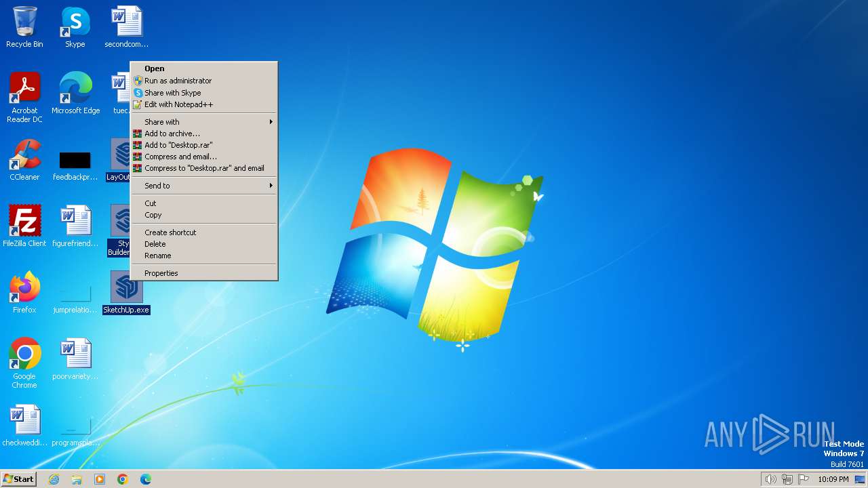Choose Compress to "Desktop.rar" and email

204,168
